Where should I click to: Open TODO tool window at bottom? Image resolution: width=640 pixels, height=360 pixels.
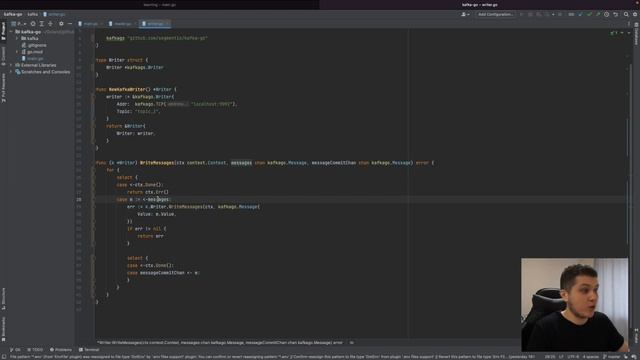pos(35,350)
